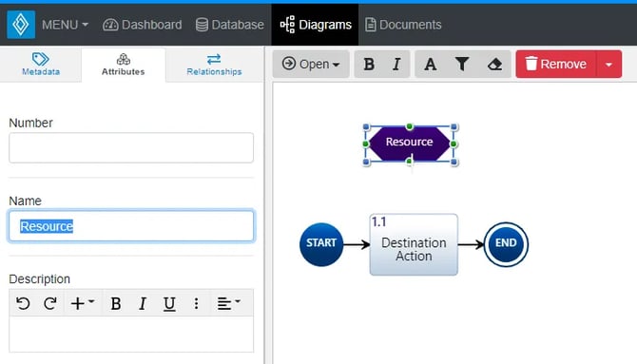Apply bold in diagram toolbar
The width and height of the screenshot is (637, 364).
pyautogui.click(x=369, y=65)
